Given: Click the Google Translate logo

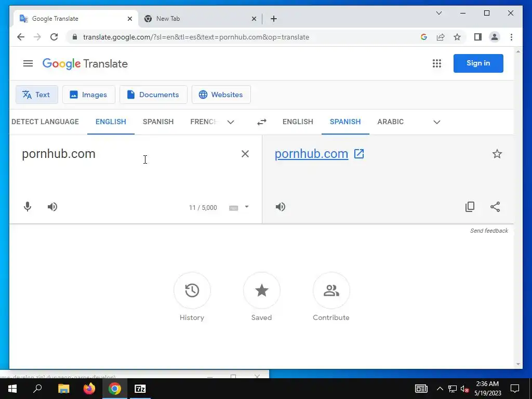Looking at the screenshot, I should pyautogui.click(x=85, y=64).
